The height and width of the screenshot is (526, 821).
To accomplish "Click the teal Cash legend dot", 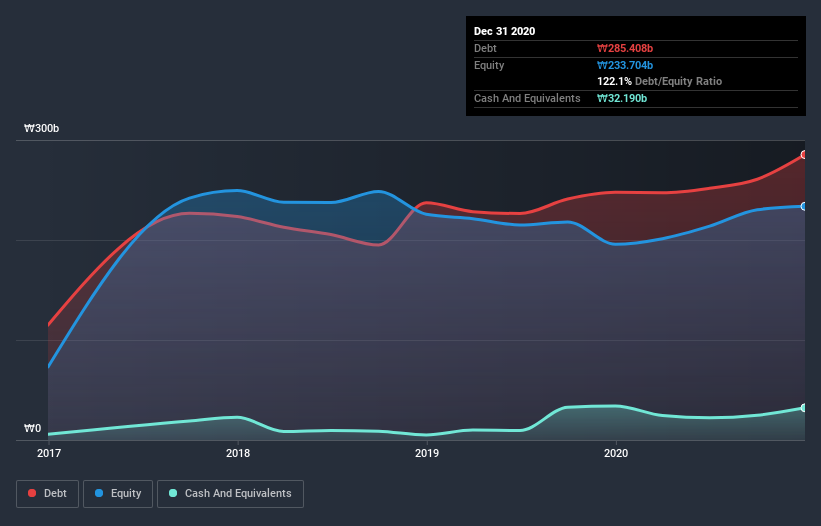I will [x=173, y=493].
